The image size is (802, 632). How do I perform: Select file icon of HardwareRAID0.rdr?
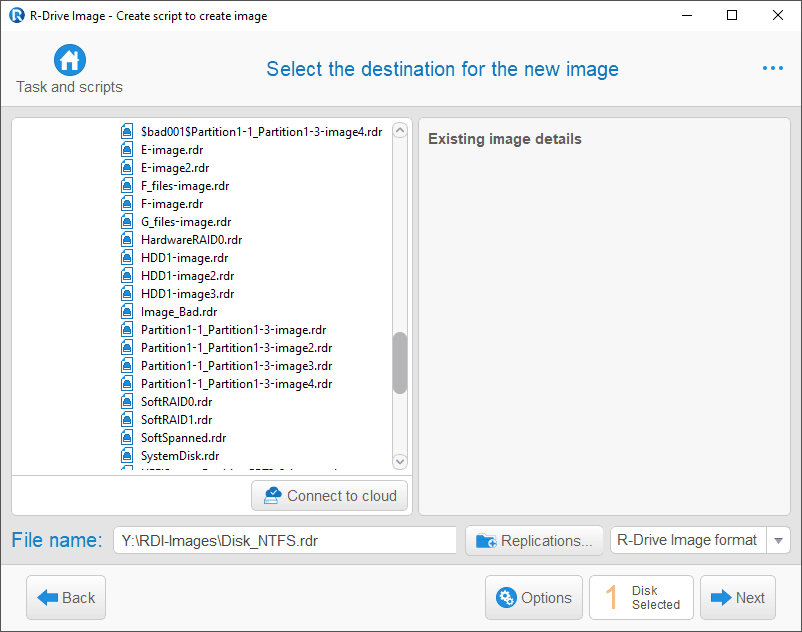(x=127, y=240)
